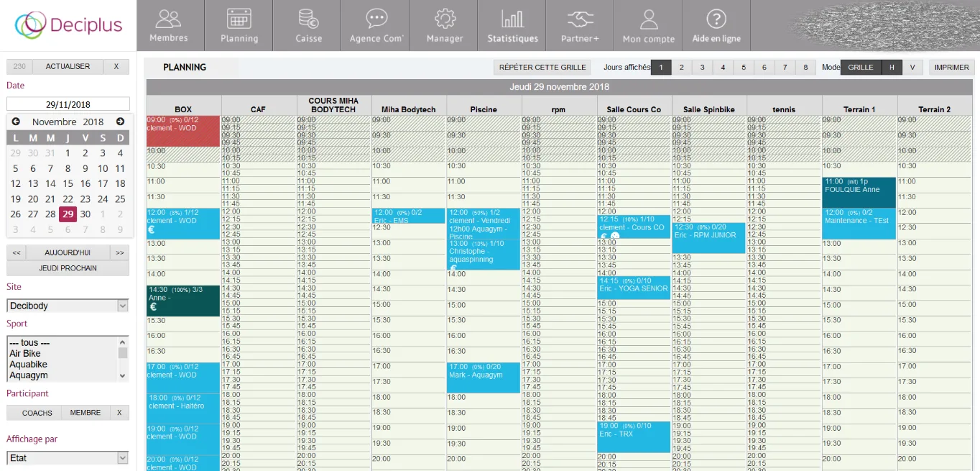This screenshot has width=980, height=471.
Task: Click the MEMBRE participant button
Action: click(x=85, y=413)
